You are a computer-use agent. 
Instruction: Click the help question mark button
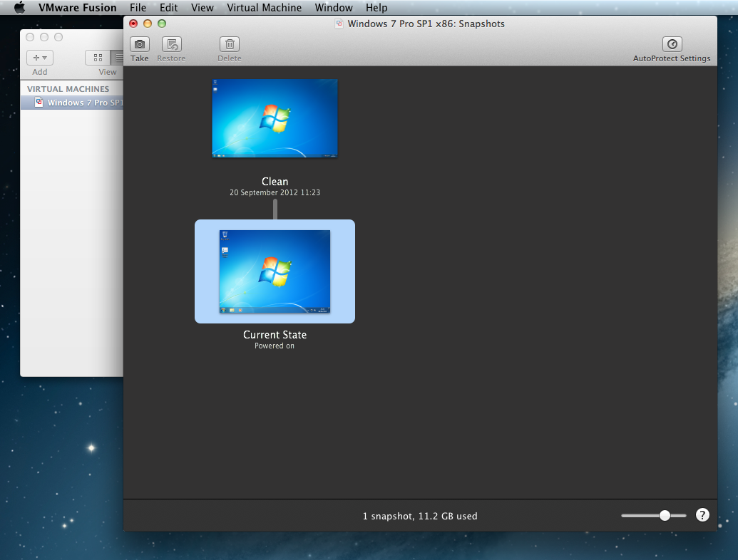tap(702, 515)
